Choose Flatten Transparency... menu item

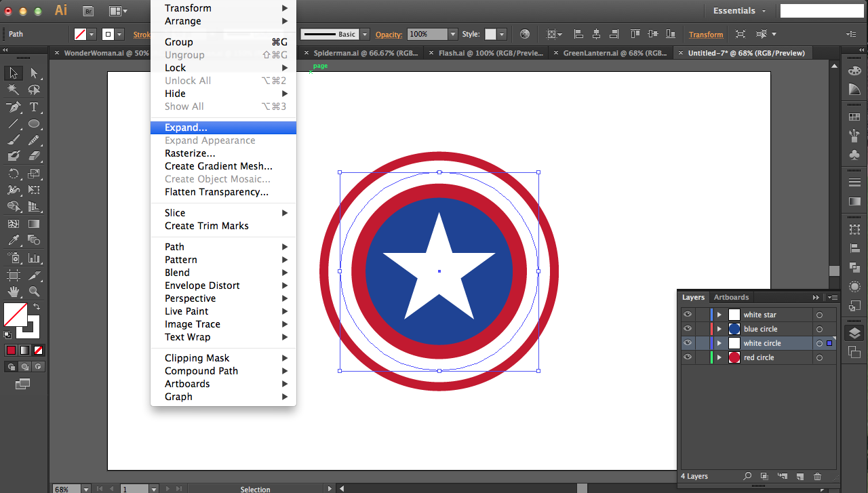click(223, 192)
